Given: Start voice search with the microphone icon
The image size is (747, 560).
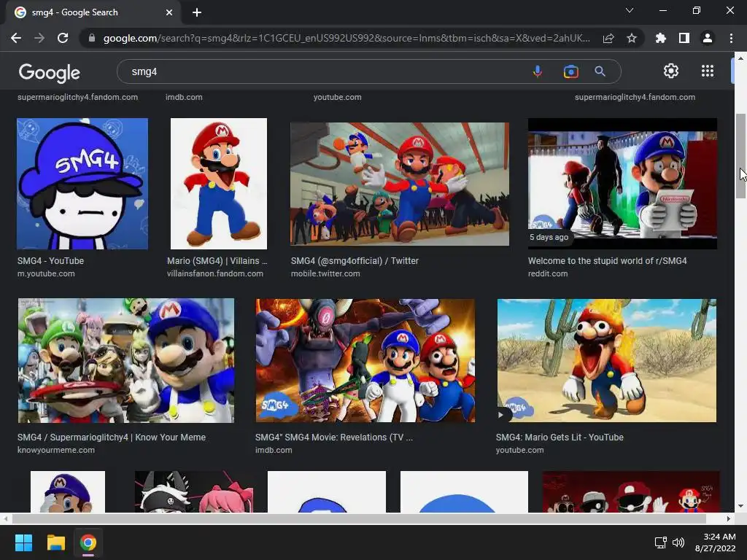Looking at the screenshot, I should point(538,71).
